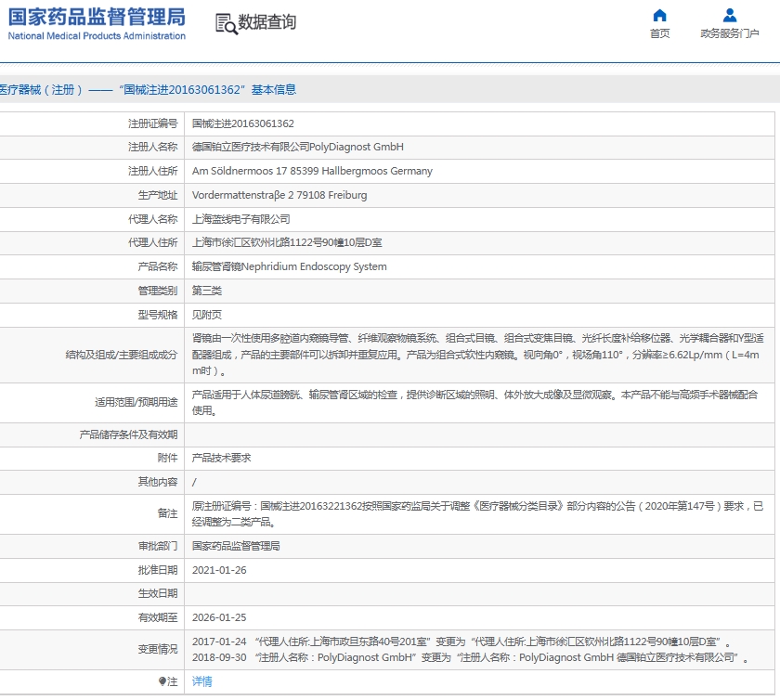Click management category value 第三类
Viewport: 780px width, 700px height.
pos(207,290)
